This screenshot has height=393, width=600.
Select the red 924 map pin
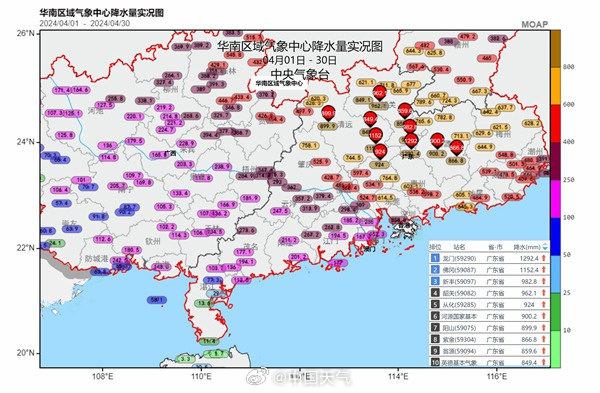tap(380, 152)
